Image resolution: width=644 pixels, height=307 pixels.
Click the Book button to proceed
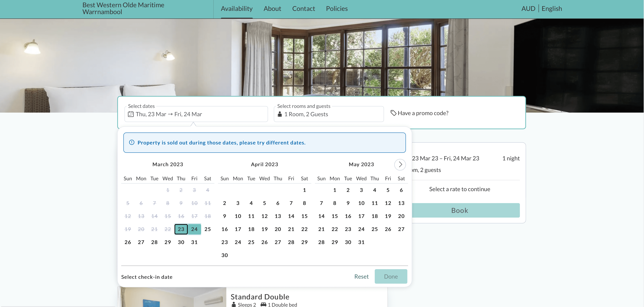click(460, 210)
